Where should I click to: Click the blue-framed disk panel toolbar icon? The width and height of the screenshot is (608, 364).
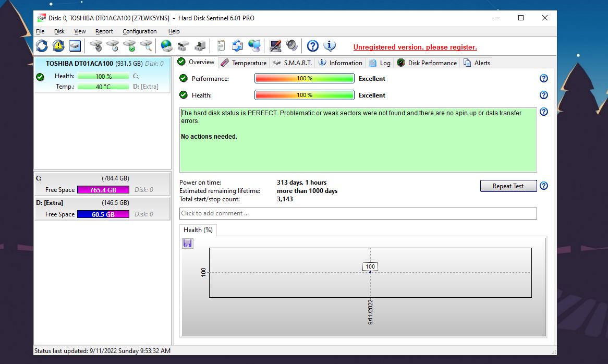[x=75, y=46]
